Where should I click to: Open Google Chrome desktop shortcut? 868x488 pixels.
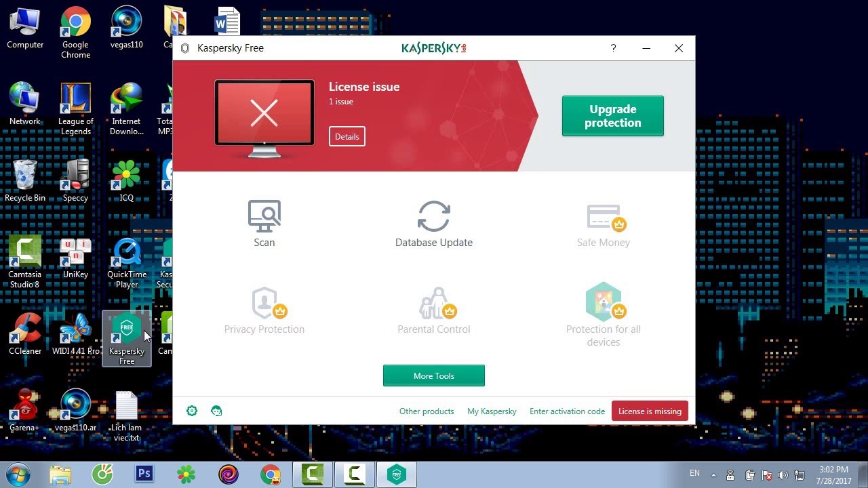click(75, 33)
